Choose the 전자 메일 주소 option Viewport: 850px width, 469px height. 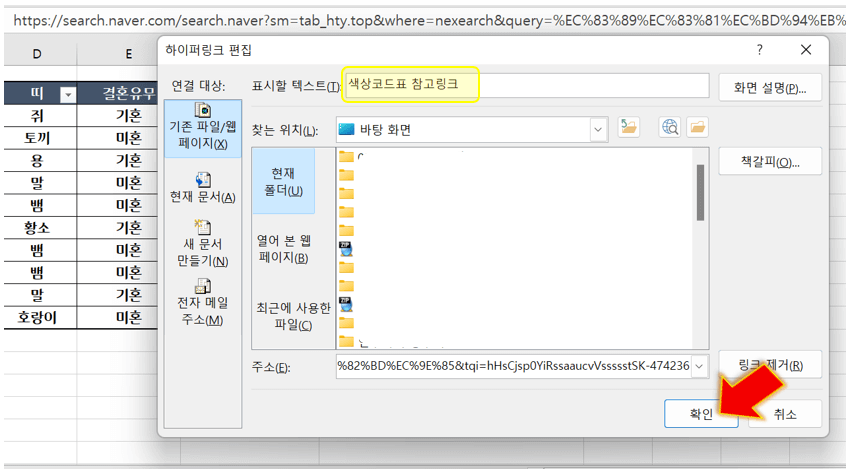point(203,302)
